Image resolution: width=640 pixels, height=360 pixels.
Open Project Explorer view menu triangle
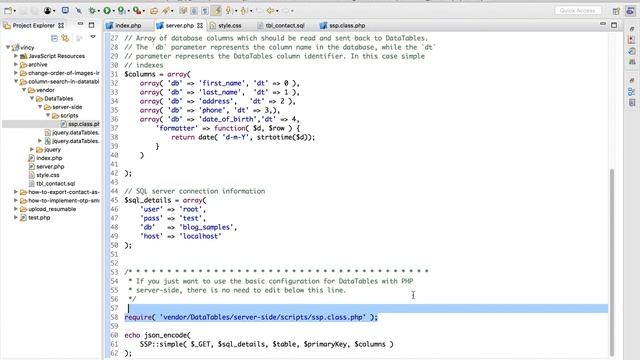coord(93,37)
